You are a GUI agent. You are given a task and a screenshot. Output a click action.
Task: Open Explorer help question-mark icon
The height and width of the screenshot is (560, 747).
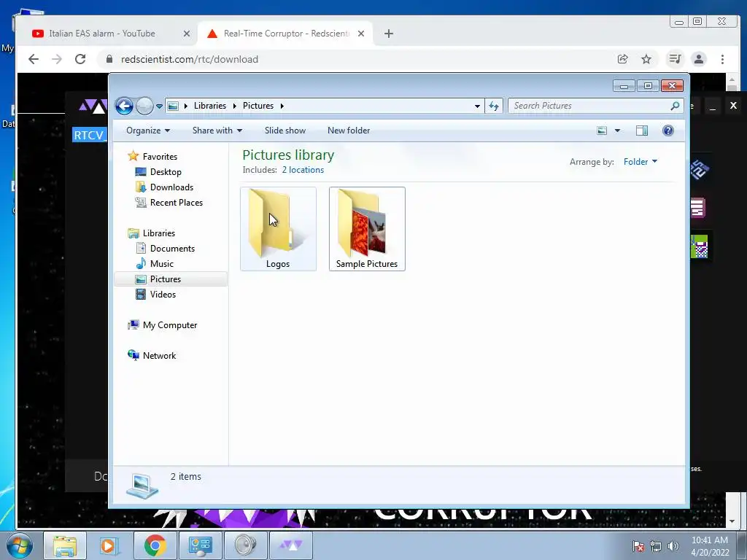[x=668, y=131]
